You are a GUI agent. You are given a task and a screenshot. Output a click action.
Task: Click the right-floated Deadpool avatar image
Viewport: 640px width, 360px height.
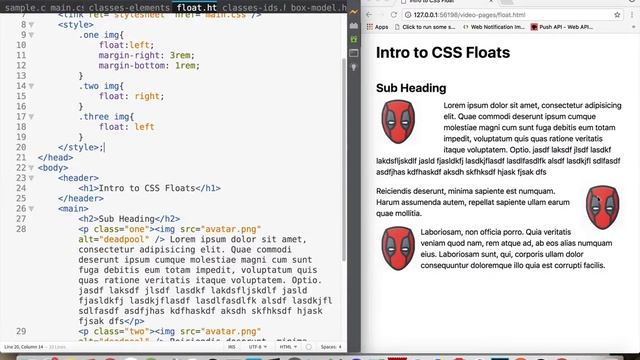[602, 207]
